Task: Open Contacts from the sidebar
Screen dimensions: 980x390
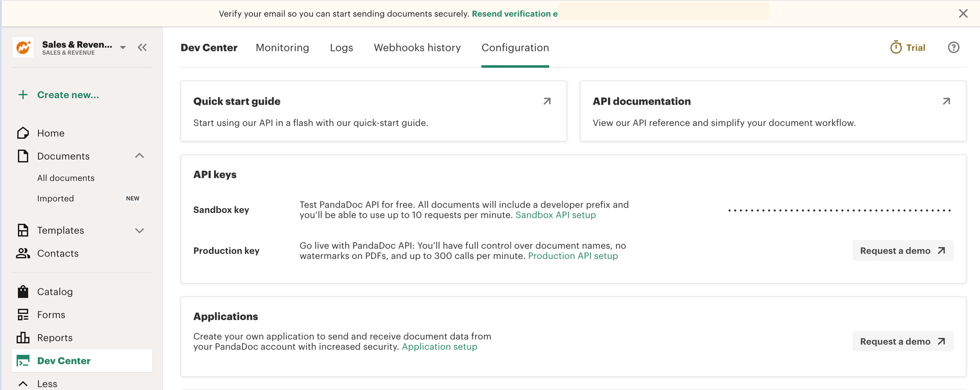Action: pos(58,253)
